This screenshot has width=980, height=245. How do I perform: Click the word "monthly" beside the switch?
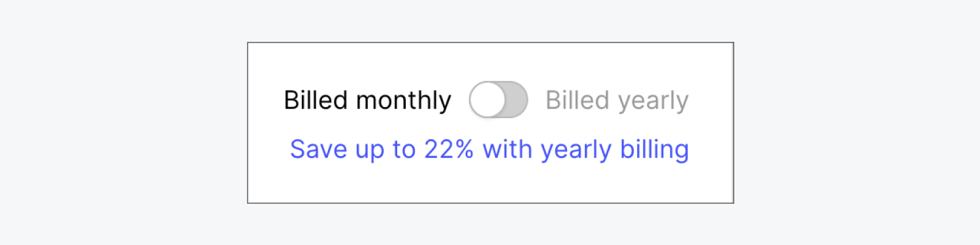pyautogui.click(x=403, y=101)
